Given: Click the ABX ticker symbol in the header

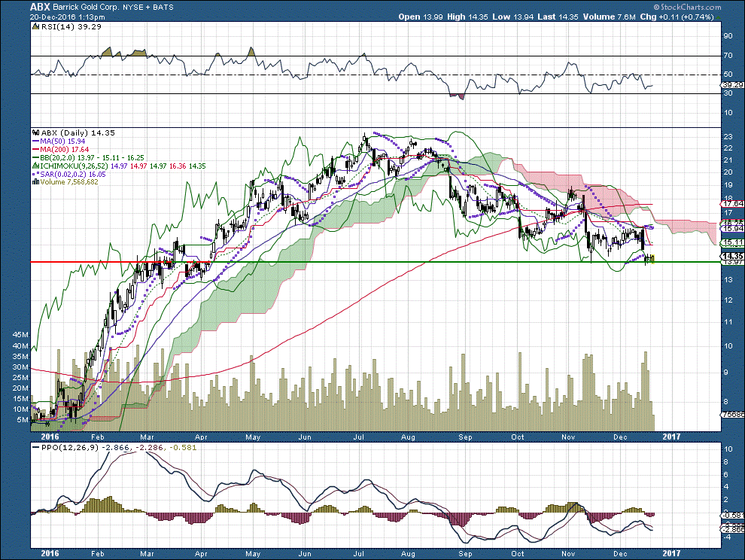Looking at the screenshot, I should point(40,7).
